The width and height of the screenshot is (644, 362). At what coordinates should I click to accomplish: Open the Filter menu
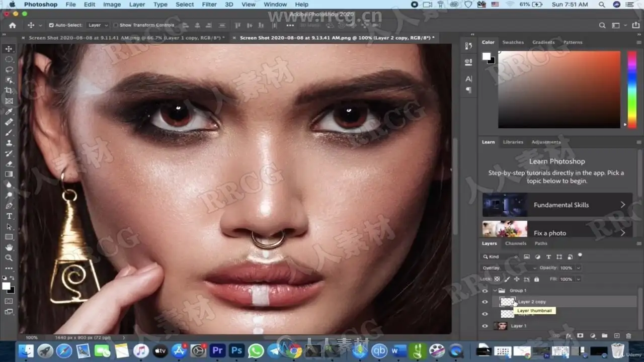point(209,5)
